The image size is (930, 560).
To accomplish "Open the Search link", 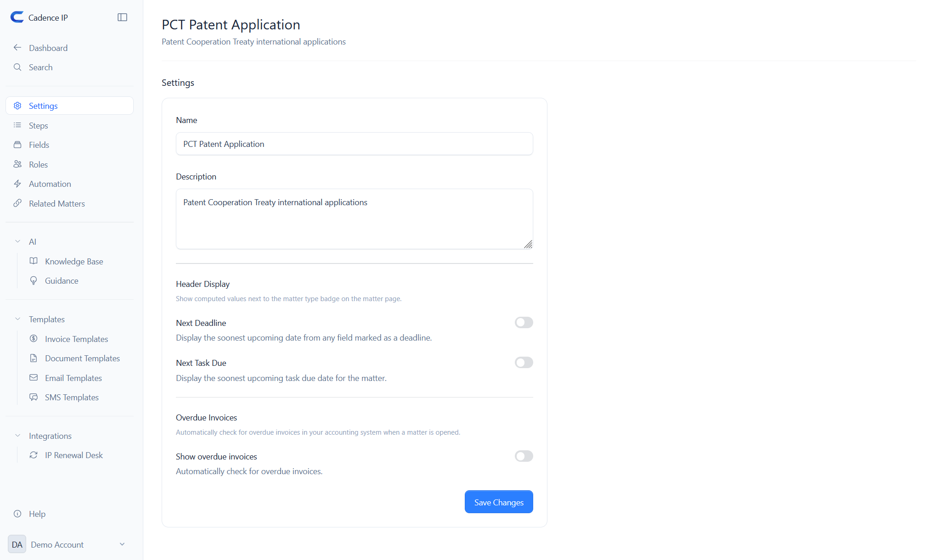I will pyautogui.click(x=69, y=67).
